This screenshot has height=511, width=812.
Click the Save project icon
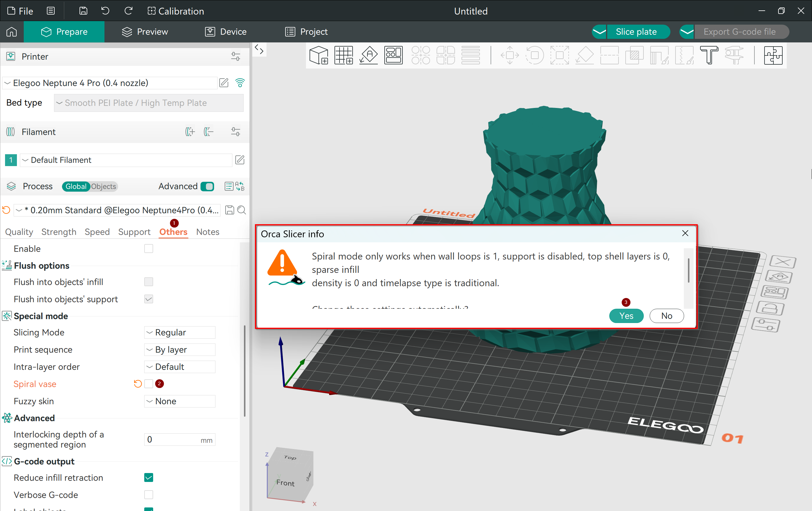(83, 11)
